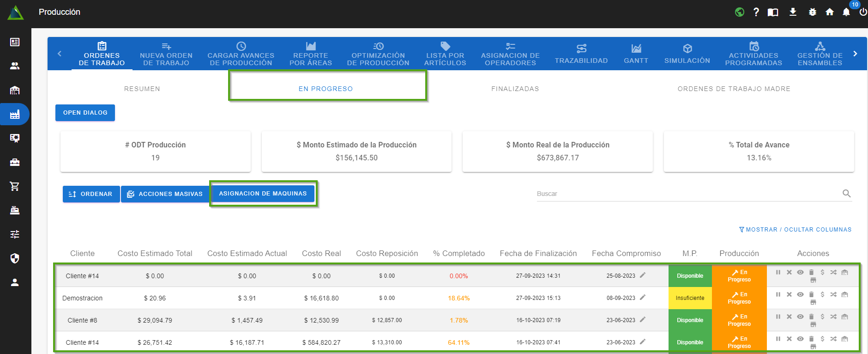Click Mostrar / Ocultar Columnas filter

click(x=795, y=230)
